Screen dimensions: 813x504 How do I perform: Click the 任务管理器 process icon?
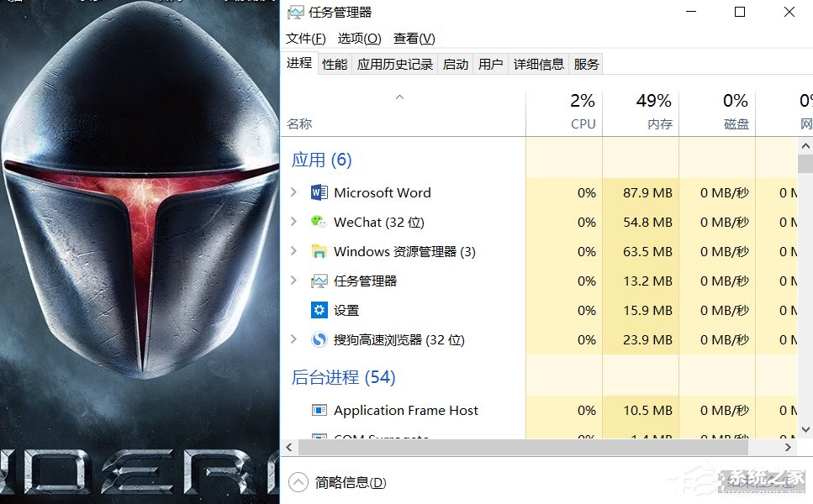[x=318, y=281]
